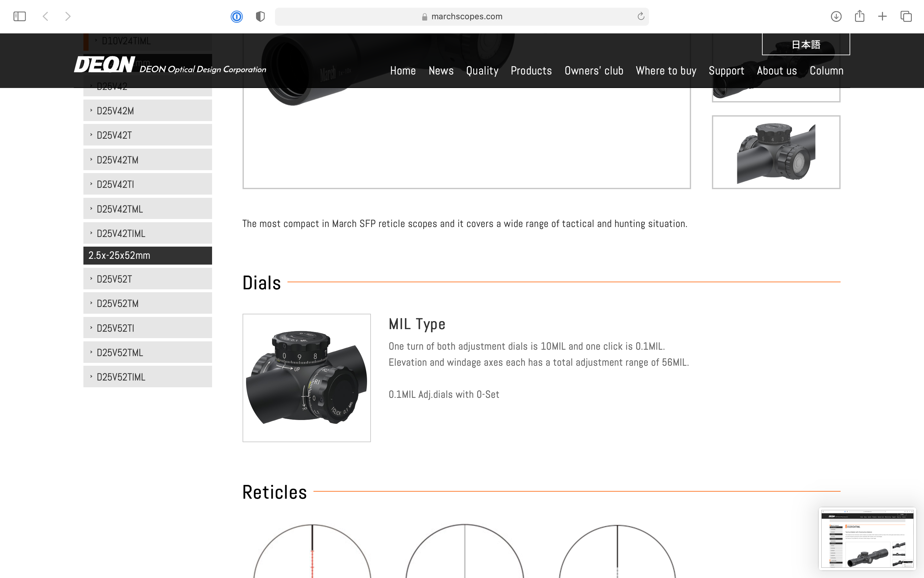Select the D25V42M model link
Screen dimensions: 924x578
point(147,110)
